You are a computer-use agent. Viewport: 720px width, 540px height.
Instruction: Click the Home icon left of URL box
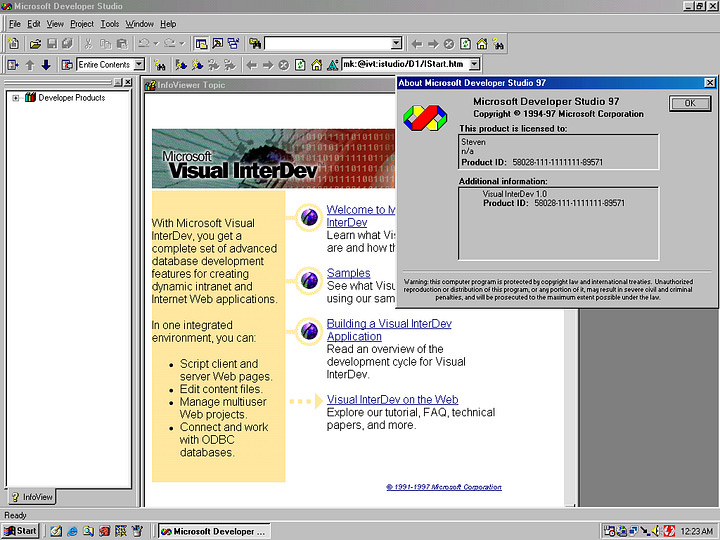316,65
